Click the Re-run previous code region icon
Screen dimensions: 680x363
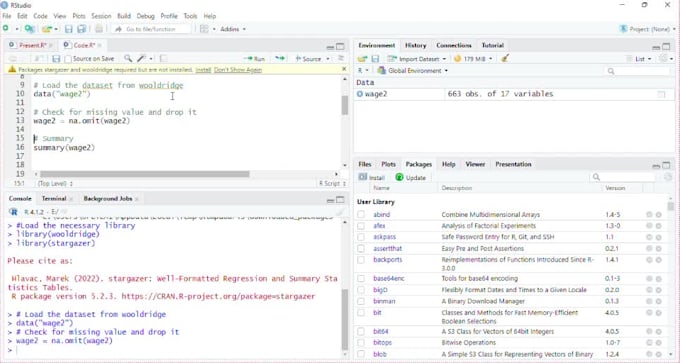(x=280, y=59)
